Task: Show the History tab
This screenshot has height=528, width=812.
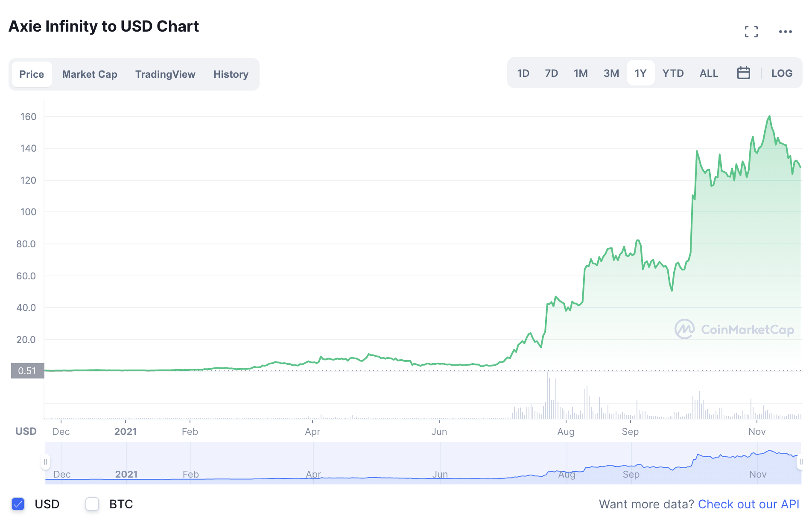Action: click(x=231, y=74)
